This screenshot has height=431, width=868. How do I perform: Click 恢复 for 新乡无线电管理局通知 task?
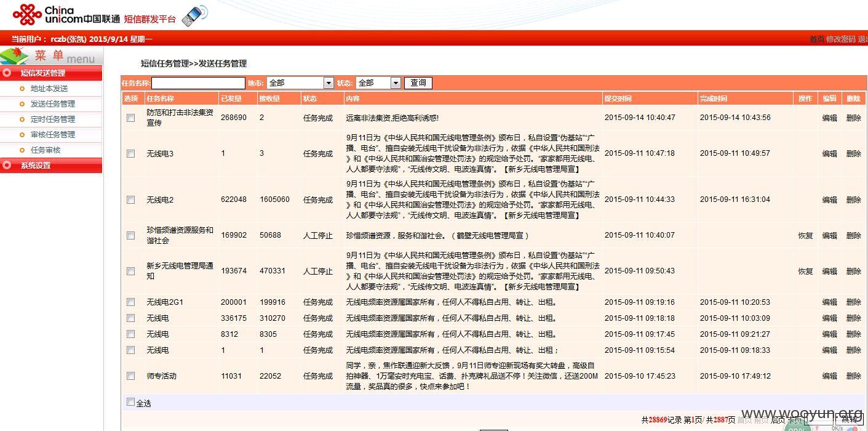point(805,271)
